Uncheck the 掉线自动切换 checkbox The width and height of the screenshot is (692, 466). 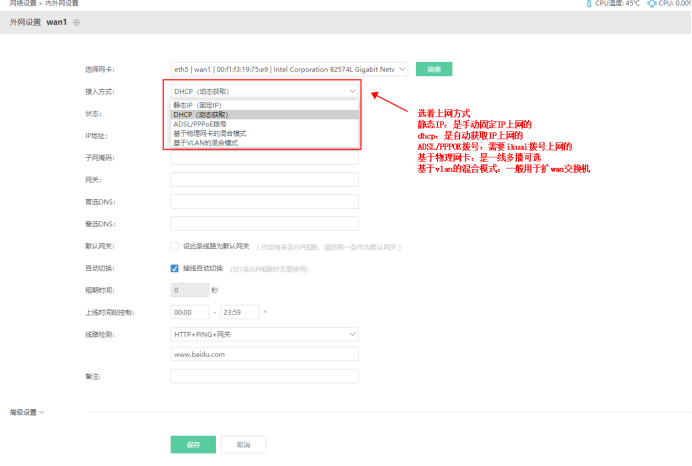pos(175,268)
